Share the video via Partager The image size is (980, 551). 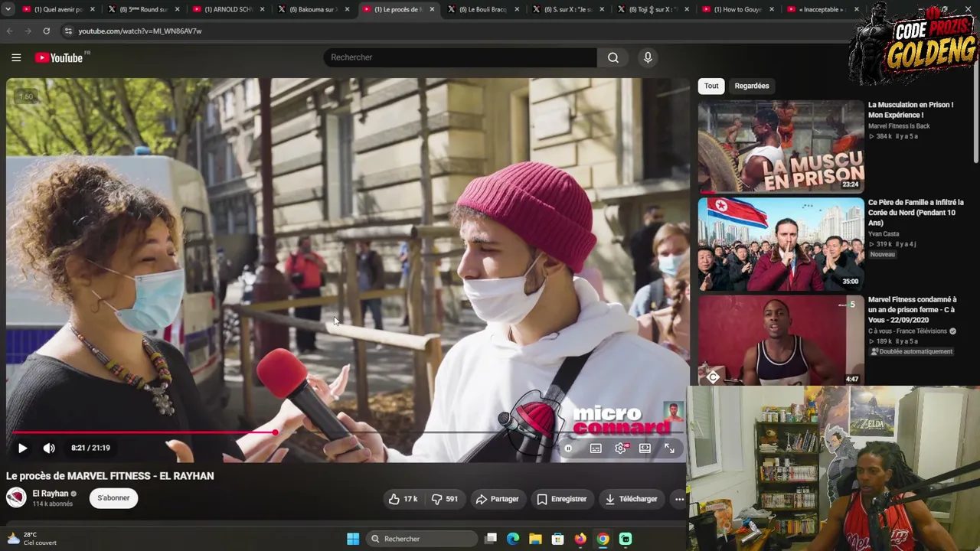(498, 499)
